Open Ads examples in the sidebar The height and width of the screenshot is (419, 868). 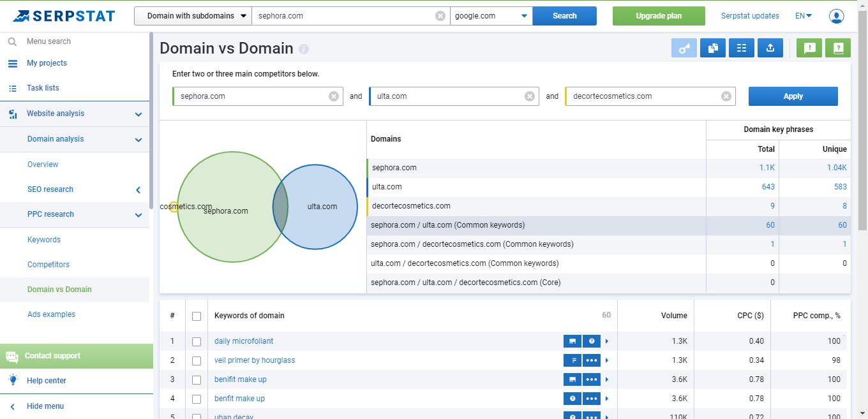click(x=51, y=314)
